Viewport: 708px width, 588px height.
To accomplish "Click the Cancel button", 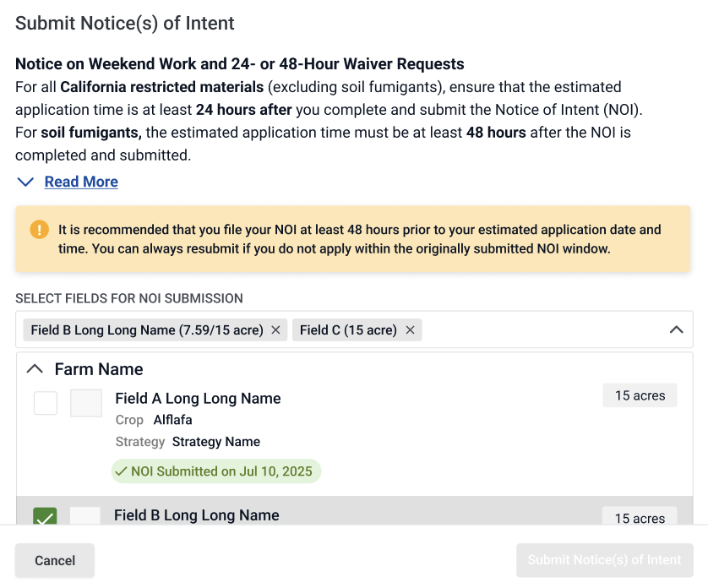I will point(55,560).
